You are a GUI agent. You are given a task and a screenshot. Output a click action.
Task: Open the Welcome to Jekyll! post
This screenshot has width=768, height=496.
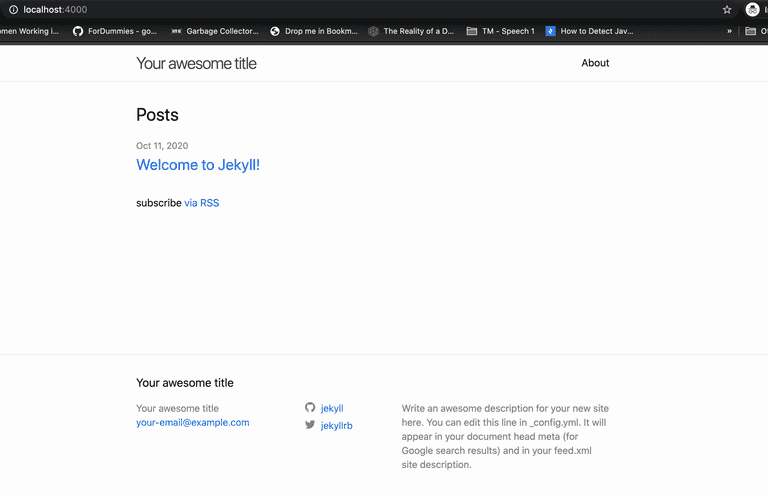click(x=198, y=165)
